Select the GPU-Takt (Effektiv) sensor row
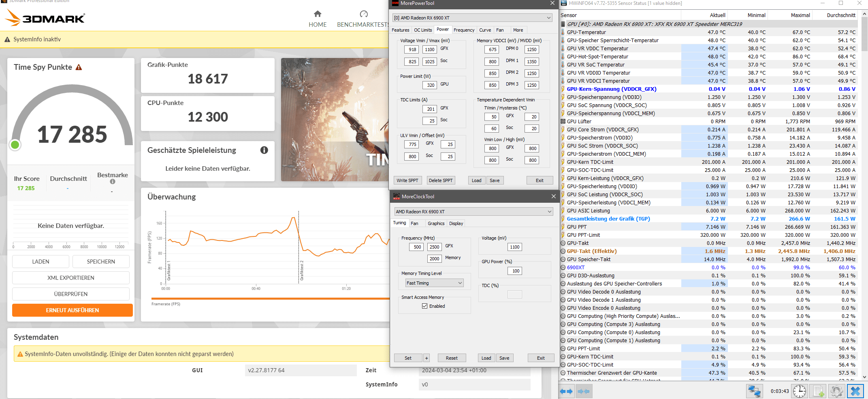 (x=709, y=251)
